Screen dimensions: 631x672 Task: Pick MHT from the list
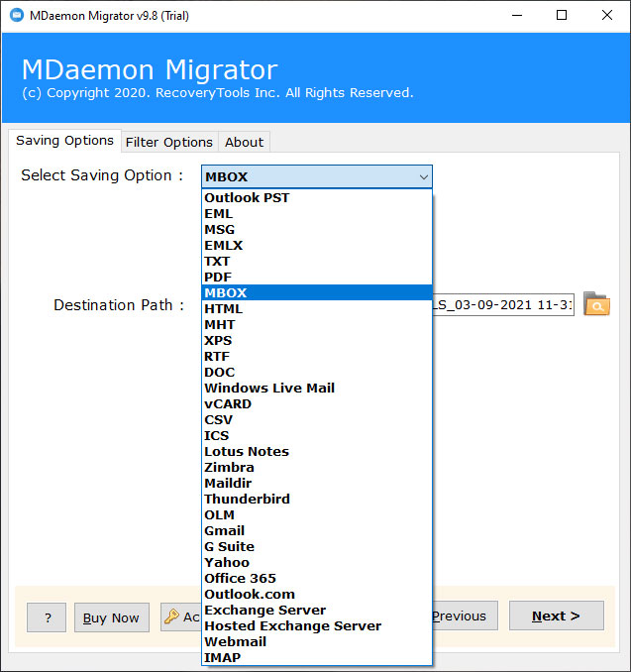pyautogui.click(x=317, y=324)
